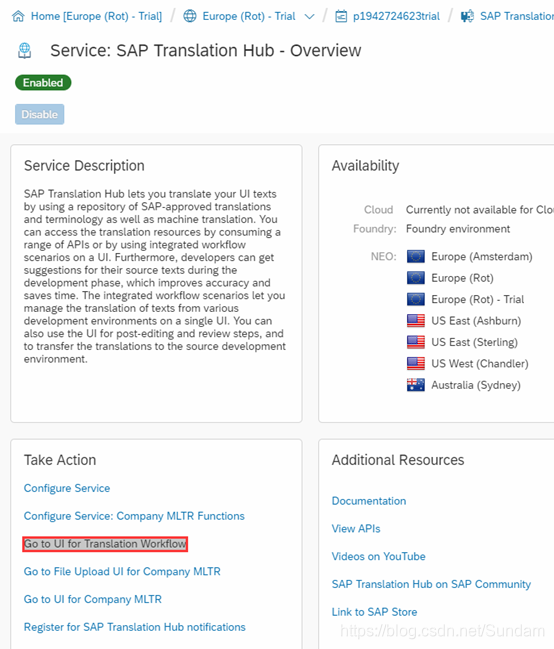Click the Home house icon in breadcrumb
This screenshot has height=649, width=554.
pos(18,16)
